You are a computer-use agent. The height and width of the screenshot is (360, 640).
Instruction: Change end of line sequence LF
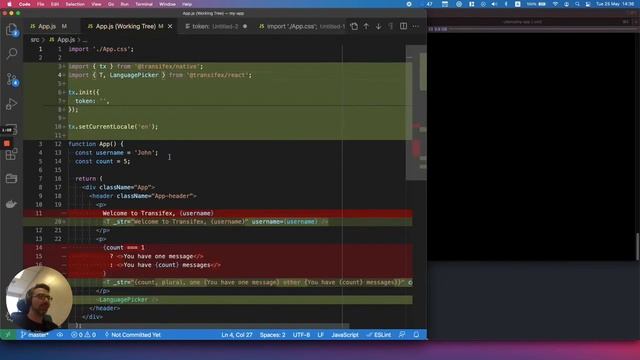coord(320,335)
